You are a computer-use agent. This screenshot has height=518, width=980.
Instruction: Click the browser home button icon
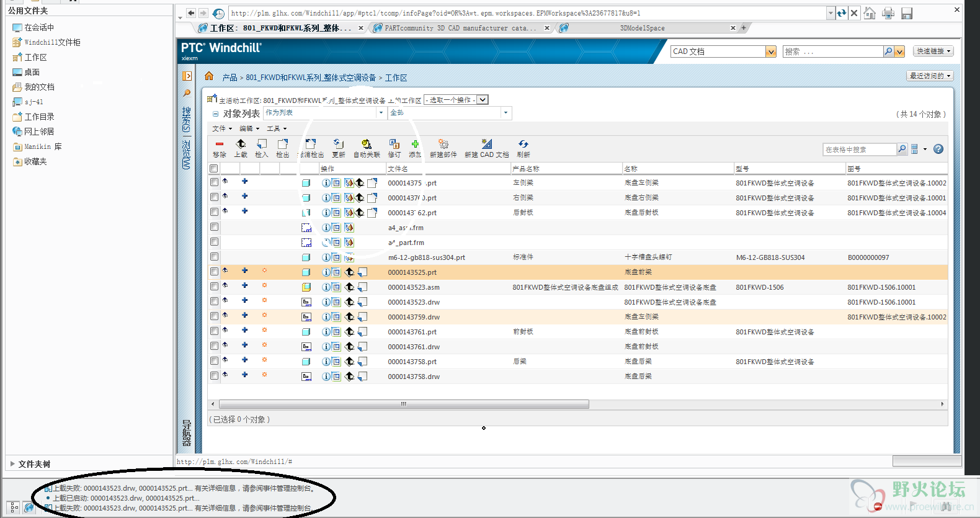870,13
